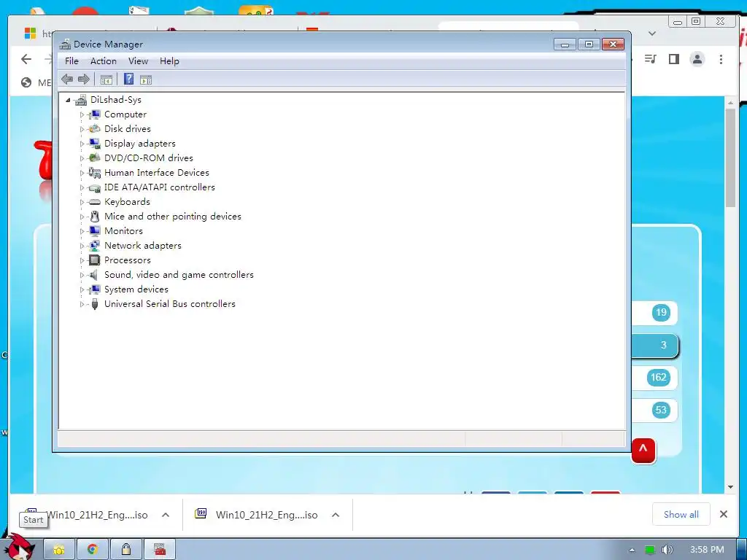Screen dimensions: 747x560
Task: Expand Sound, video and game controllers node
Action: tap(82, 275)
